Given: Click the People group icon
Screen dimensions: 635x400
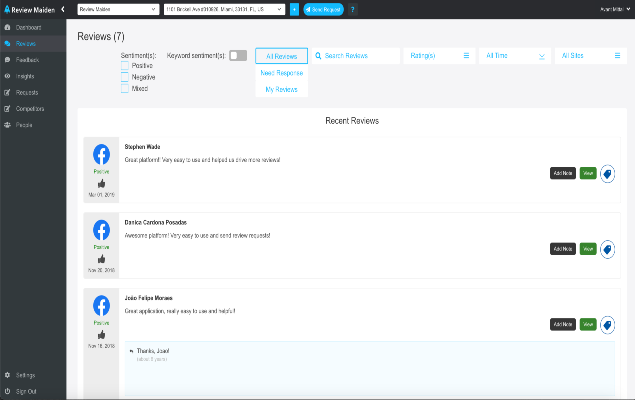Looking at the screenshot, I should tap(7, 125).
